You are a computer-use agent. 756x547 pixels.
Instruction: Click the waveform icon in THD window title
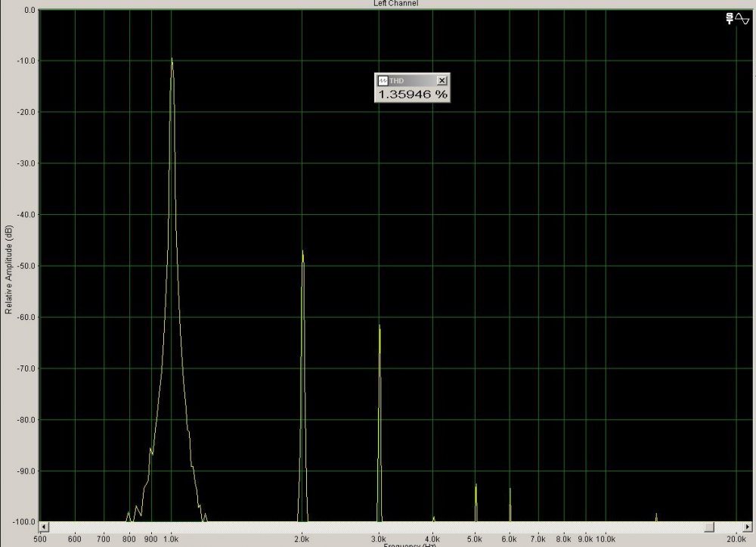[x=383, y=80]
